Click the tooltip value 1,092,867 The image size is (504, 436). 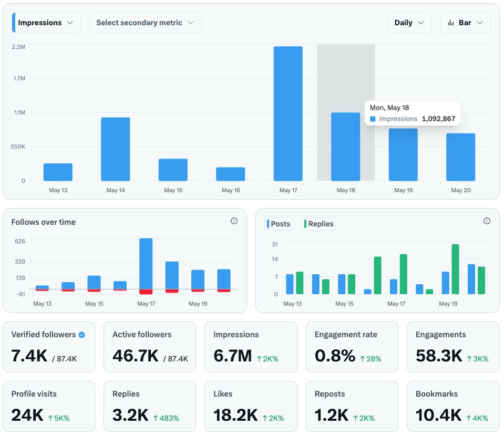click(x=438, y=119)
